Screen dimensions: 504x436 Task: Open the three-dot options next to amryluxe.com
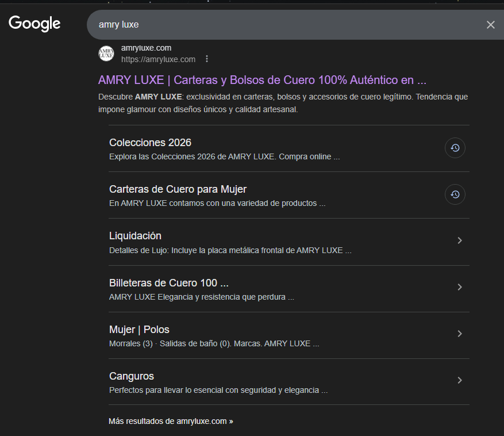206,59
